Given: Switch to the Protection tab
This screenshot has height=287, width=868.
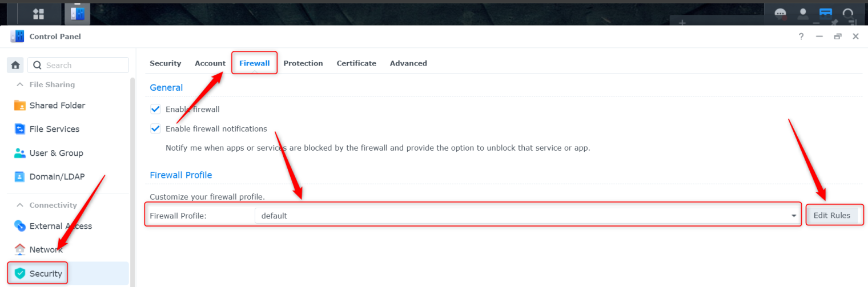Looking at the screenshot, I should (303, 63).
